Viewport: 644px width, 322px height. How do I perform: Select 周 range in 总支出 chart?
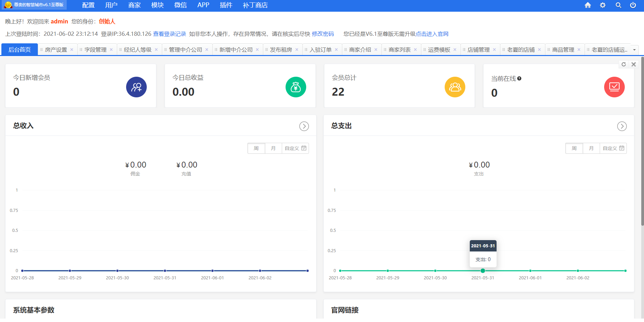(x=574, y=148)
